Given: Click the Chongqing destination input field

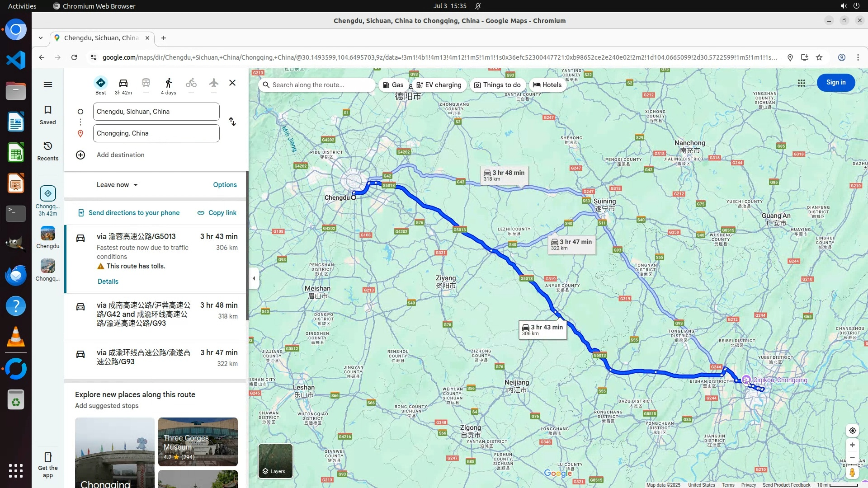Looking at the screenshot, I should pyautogui.click(x=156, y=133).
